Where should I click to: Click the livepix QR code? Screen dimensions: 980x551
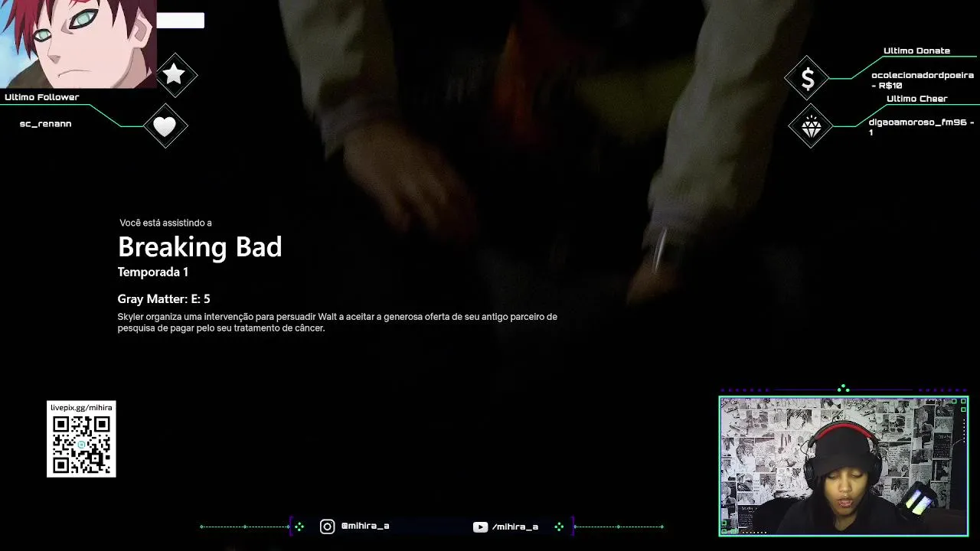81,445
